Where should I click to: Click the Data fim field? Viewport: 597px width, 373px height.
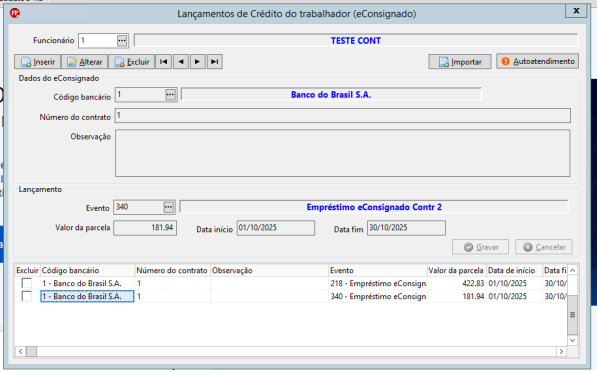point(406,228)
